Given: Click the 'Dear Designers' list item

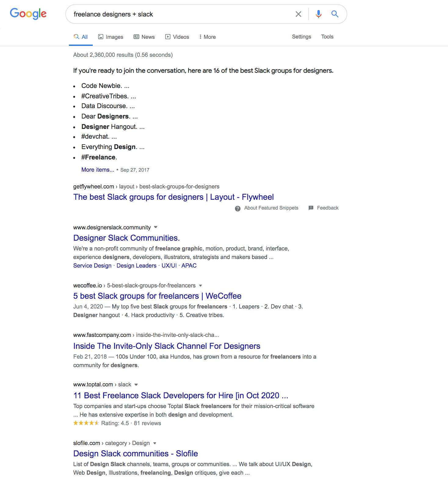Looking at the screenshot, I should point(109,116).
